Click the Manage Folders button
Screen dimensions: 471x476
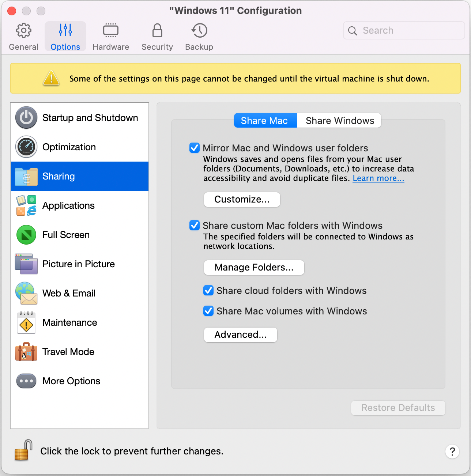254,267
